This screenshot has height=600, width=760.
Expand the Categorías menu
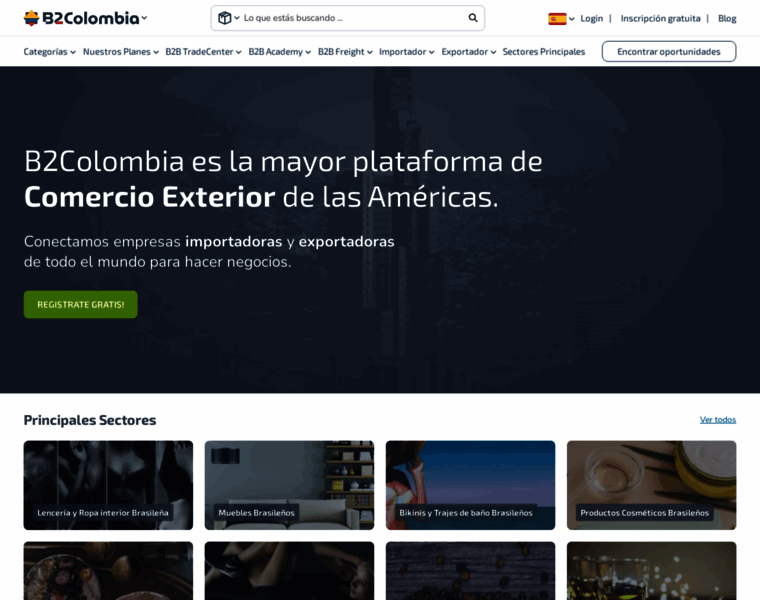[49, 51]
